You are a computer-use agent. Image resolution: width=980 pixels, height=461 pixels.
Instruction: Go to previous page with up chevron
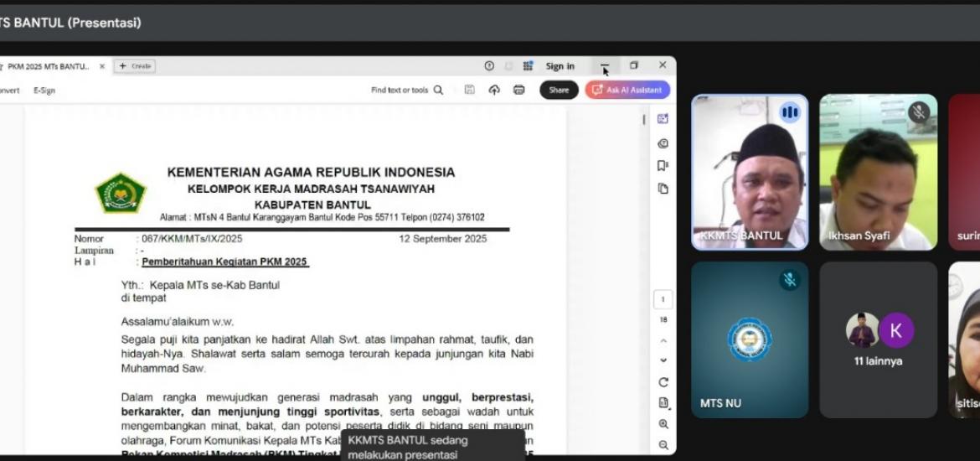pos(663,341)
